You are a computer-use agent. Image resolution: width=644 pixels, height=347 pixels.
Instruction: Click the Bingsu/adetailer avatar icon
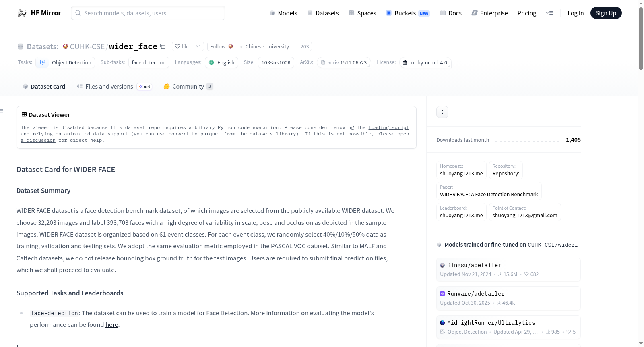tap(442, 265)
